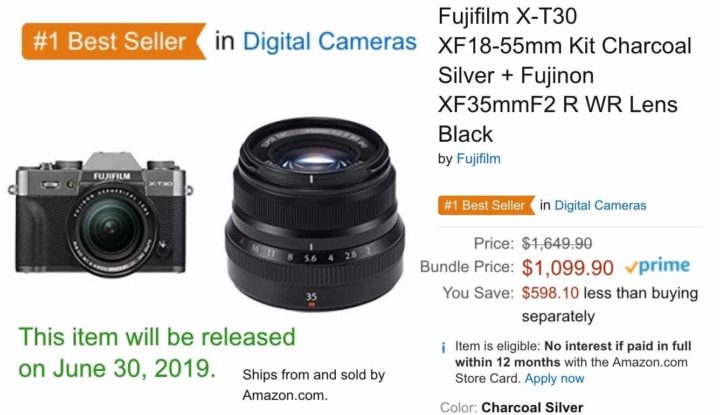This screenshot has width=720, height=415.
Task: Click the Prime checkmark logo
Action: click(658, 266)
